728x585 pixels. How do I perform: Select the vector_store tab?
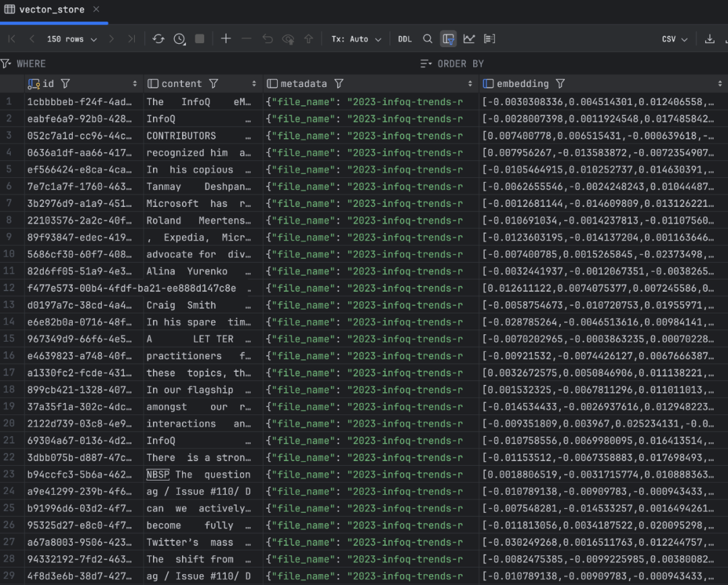click(x=51, y=9)
